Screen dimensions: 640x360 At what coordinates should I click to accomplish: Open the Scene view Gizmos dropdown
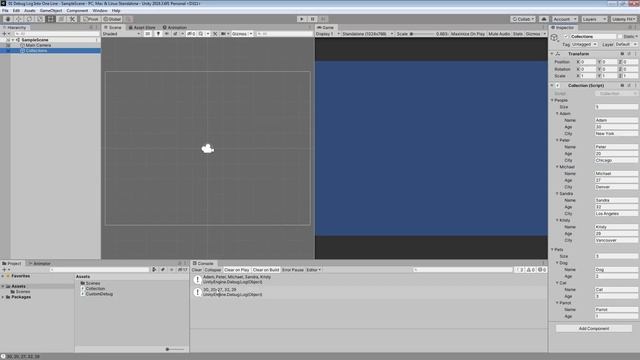click(x=242, y=34)
